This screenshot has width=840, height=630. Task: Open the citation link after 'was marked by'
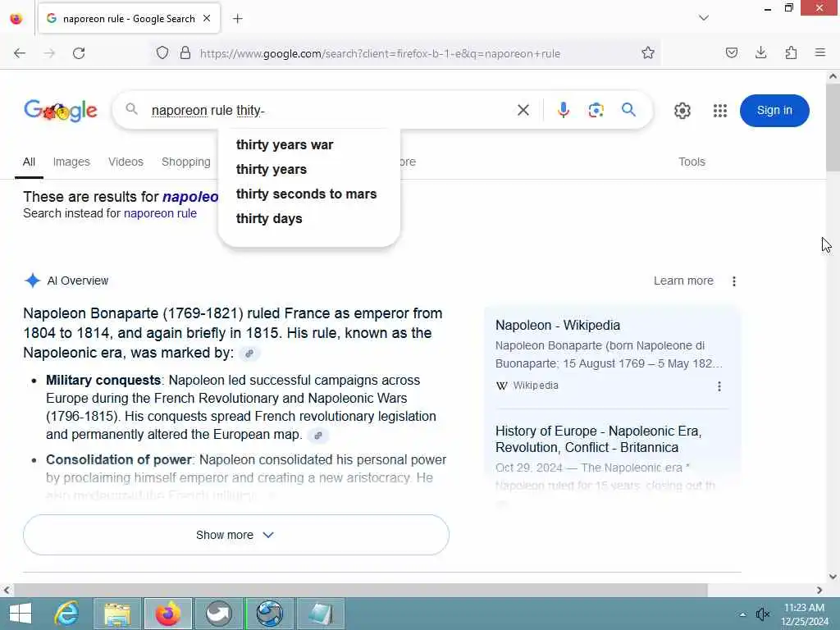[249, 354]
